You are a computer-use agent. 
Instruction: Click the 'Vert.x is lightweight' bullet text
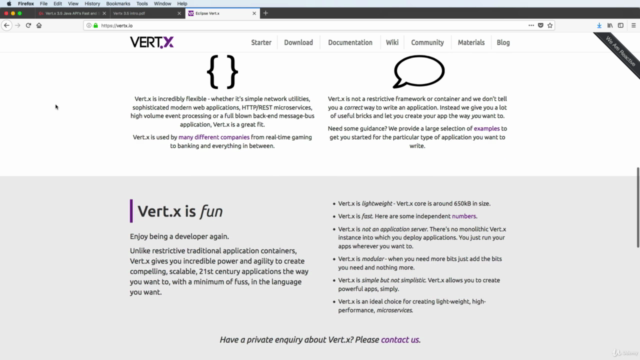(414, 203)
